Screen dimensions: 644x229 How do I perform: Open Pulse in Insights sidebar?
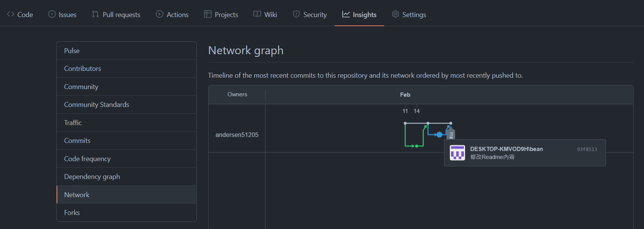[127, 50]
